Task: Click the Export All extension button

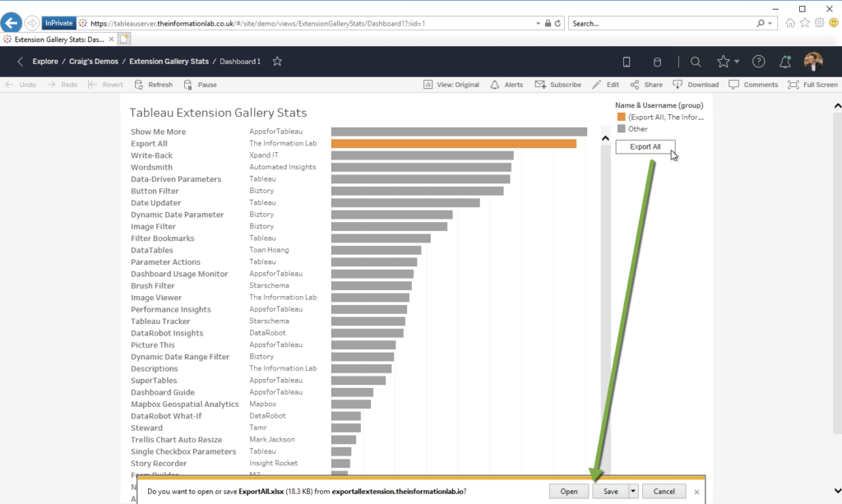Action: click(x=645, y=146)
